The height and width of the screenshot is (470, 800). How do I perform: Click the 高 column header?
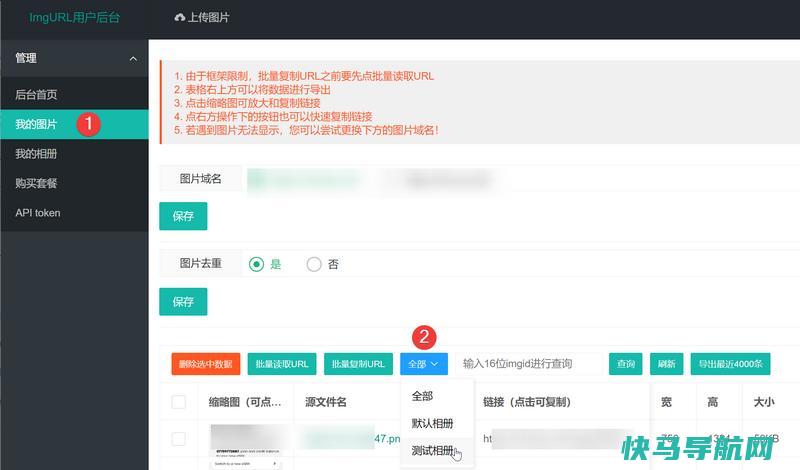[712, 402]
